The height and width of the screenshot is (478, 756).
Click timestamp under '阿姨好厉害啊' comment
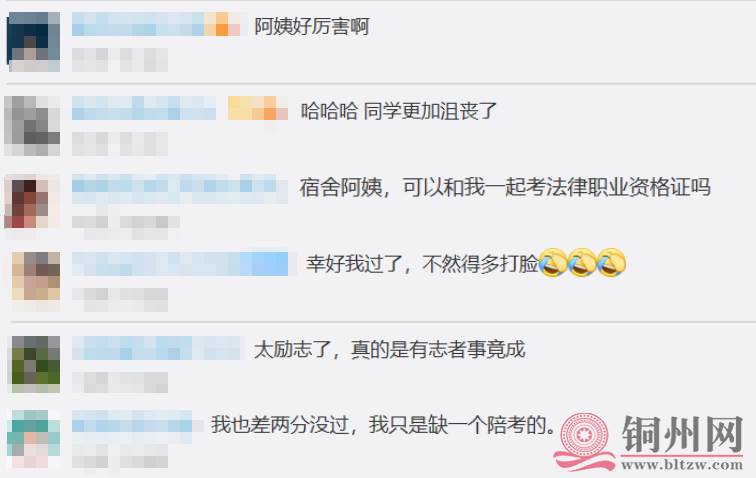click(120, 60)
